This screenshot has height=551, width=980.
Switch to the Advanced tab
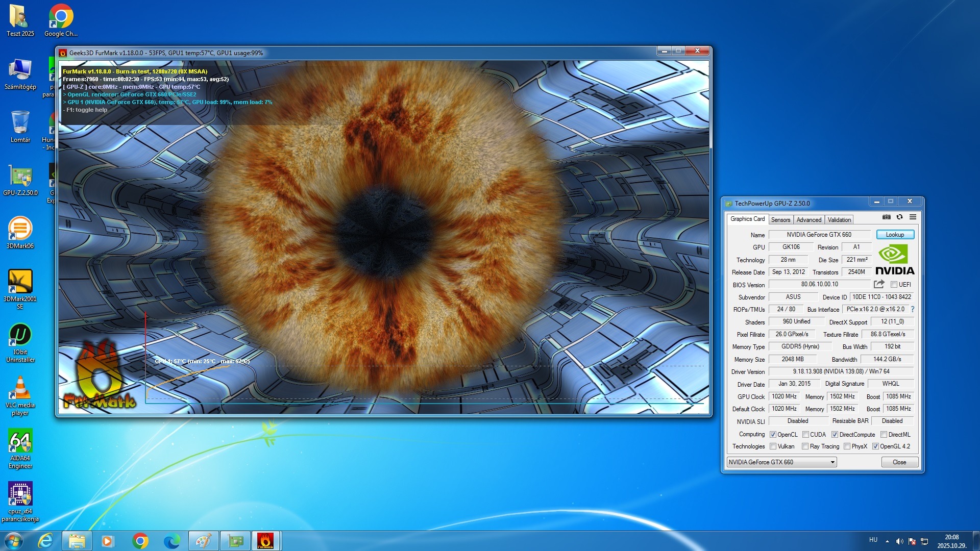[809, 220]
